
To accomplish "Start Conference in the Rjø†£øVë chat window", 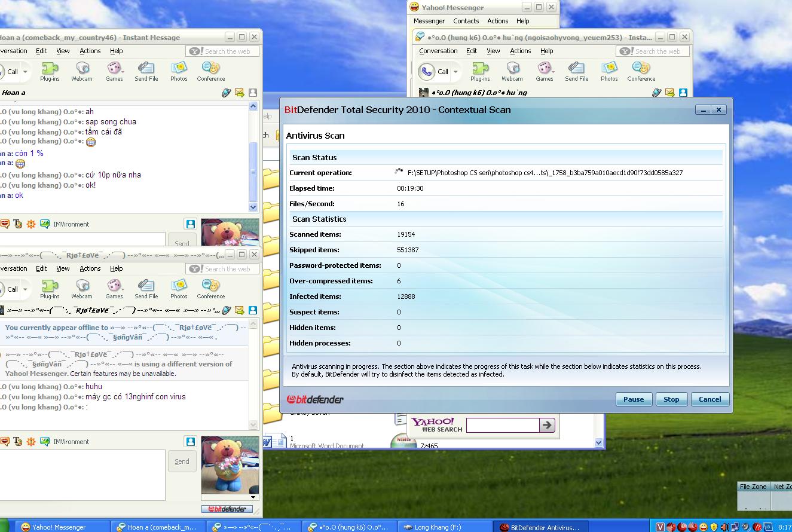I will pyautogui.click(x=211, y=289).
